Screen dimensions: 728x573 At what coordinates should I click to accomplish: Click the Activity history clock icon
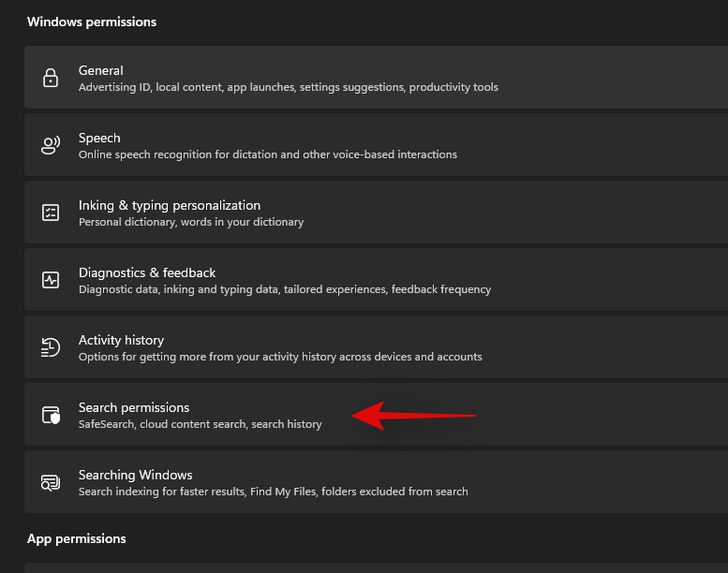click(51, 347)
